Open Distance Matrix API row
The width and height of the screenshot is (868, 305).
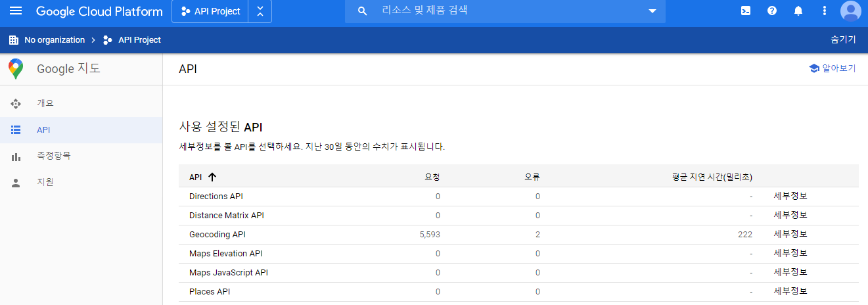tap(518, 216)
